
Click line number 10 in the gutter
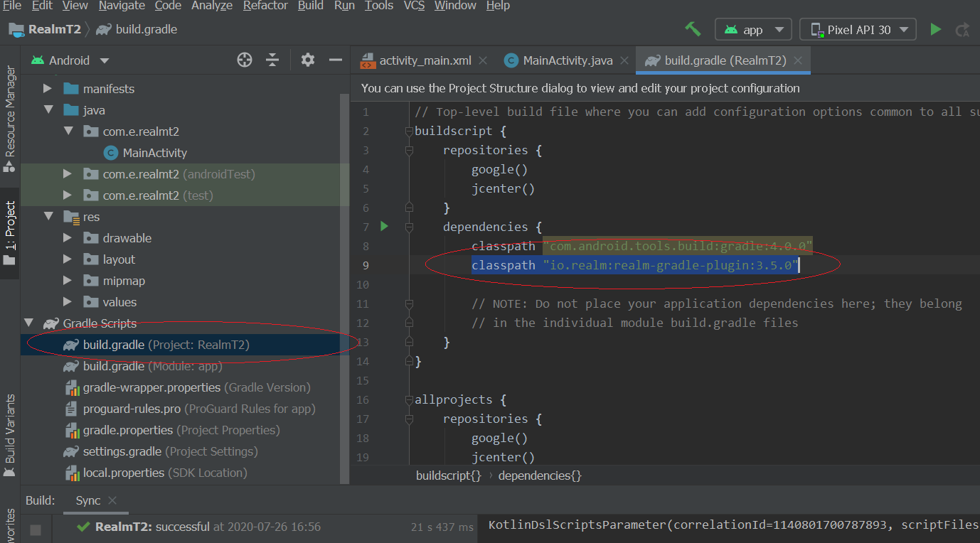click(363, 284)
